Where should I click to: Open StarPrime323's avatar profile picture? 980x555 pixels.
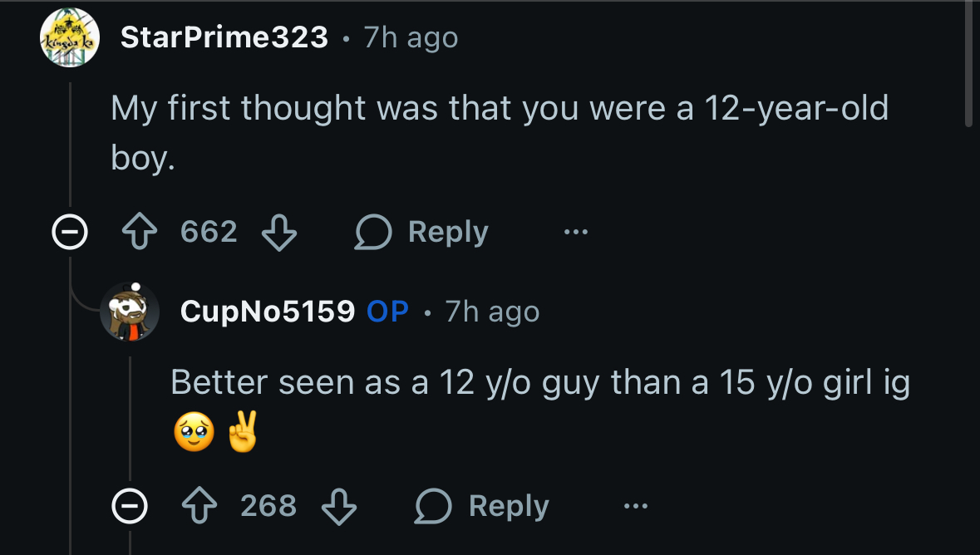click(x=70, y=38)
